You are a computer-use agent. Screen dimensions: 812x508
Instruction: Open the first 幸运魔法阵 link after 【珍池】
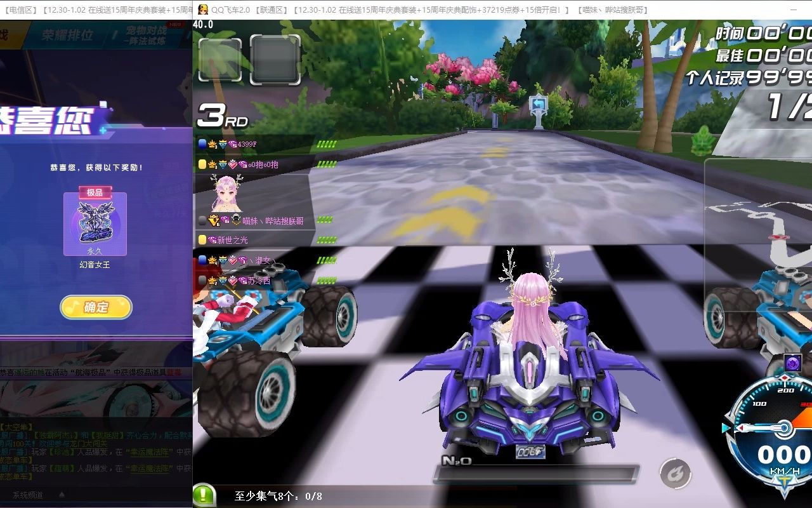(151, 452)
